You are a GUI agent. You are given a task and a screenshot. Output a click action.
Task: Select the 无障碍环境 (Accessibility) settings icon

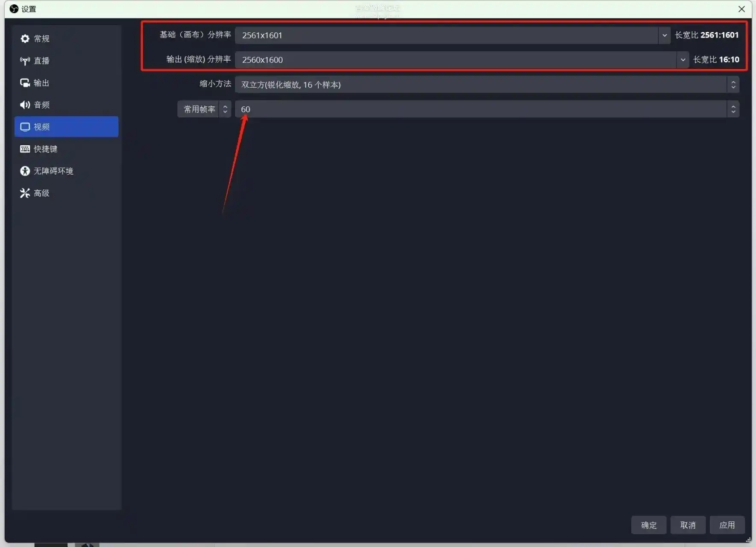(25, 171)
